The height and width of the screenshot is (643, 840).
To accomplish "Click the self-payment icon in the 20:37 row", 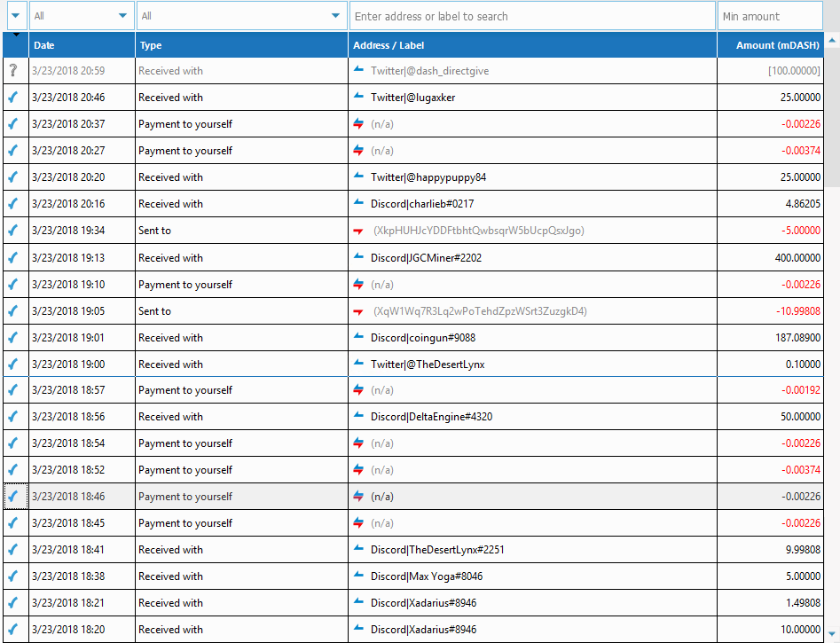I will point(358,124).
